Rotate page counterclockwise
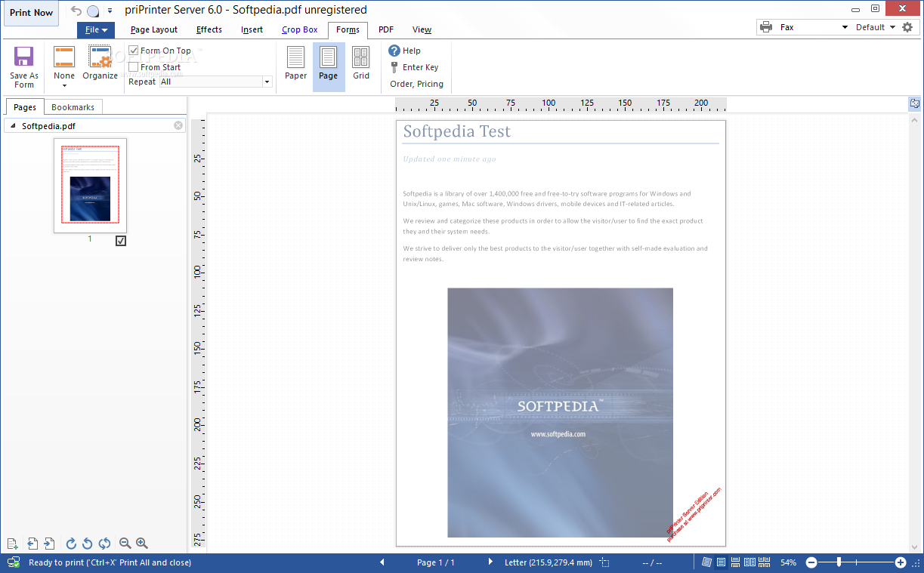This screenshot has width=924, height=573. tap(88, 544)
